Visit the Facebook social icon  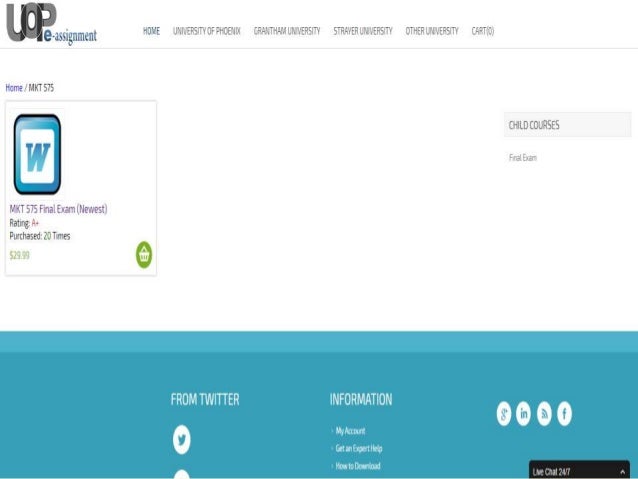click(564, 413)
